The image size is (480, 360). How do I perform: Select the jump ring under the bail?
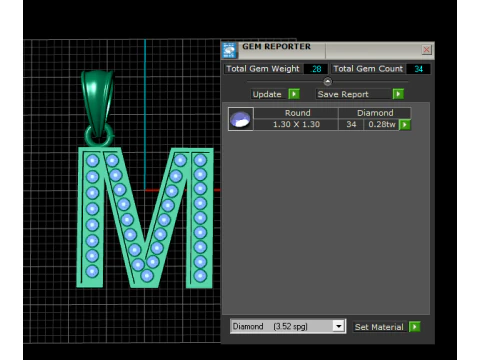(99, 136)
